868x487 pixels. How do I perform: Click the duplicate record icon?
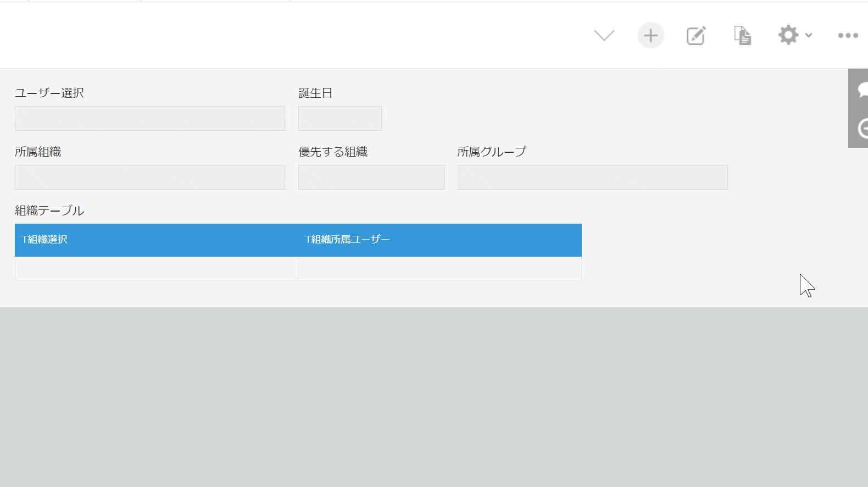point(743,36)
